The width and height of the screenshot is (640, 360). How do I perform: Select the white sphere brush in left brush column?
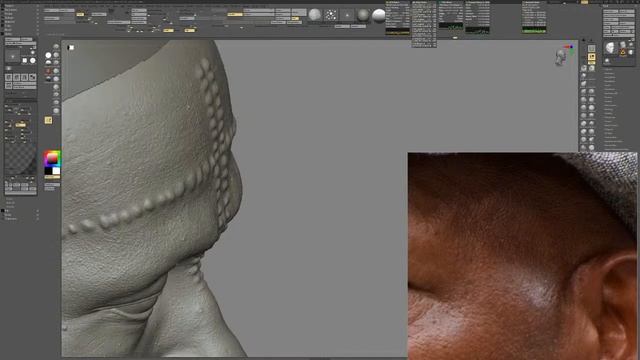[48, 55]
